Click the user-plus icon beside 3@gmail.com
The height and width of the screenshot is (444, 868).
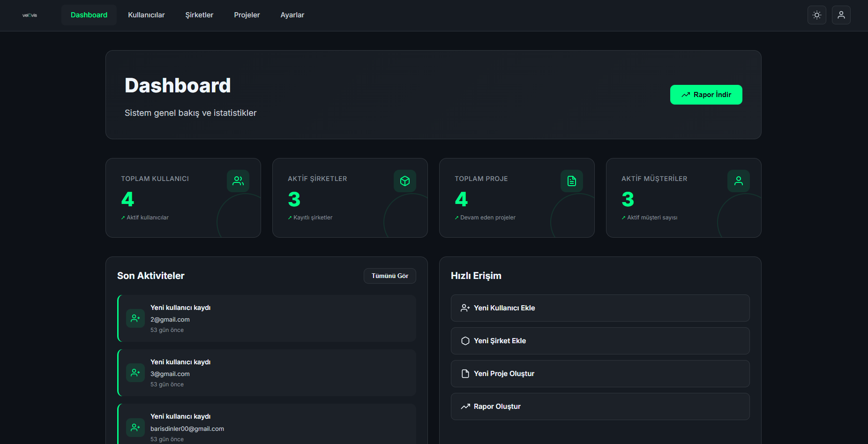(135, 373)
